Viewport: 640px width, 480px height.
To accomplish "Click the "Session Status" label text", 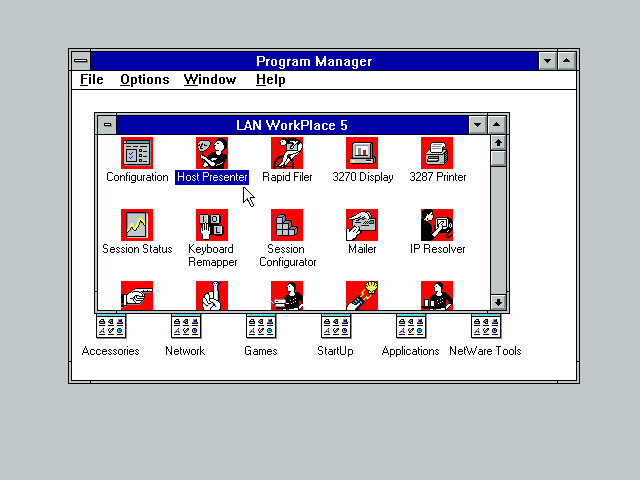I will click(137, 249).
